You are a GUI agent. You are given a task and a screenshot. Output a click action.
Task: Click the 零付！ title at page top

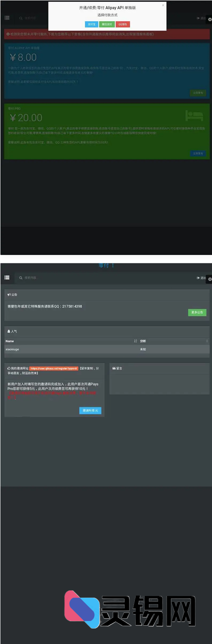pyautogui.click(x=107, y=266)
